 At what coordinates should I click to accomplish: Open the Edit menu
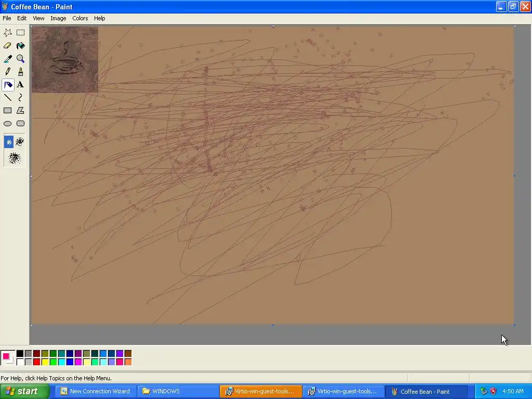[x=22, y=18]
